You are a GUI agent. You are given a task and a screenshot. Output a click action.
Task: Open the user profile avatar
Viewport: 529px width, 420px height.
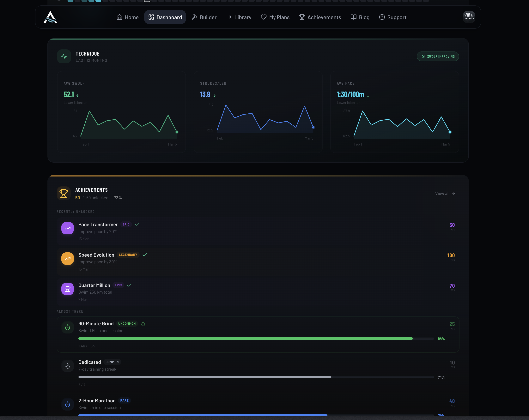pyautogui.click(x=469, y=17)
